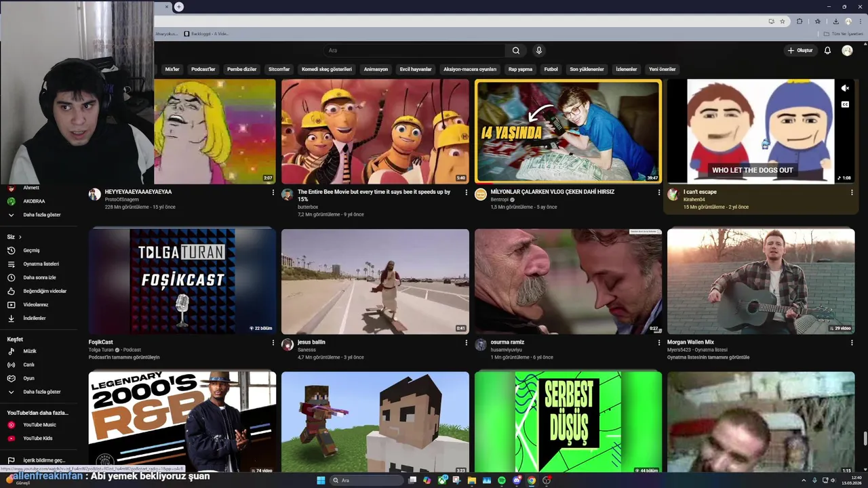868x488 pixels.
Task: Select the Evcil hayvanlar filter chip
Action: 416,69
